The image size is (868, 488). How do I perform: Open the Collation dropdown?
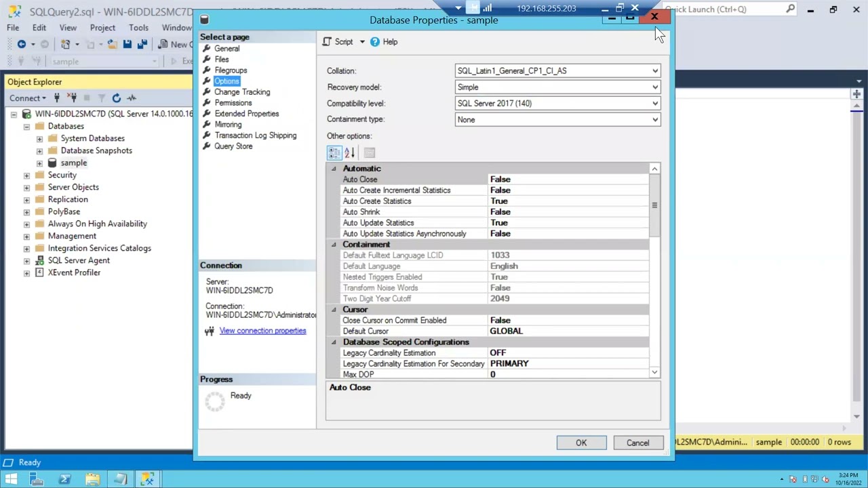[x=655, y=71]
